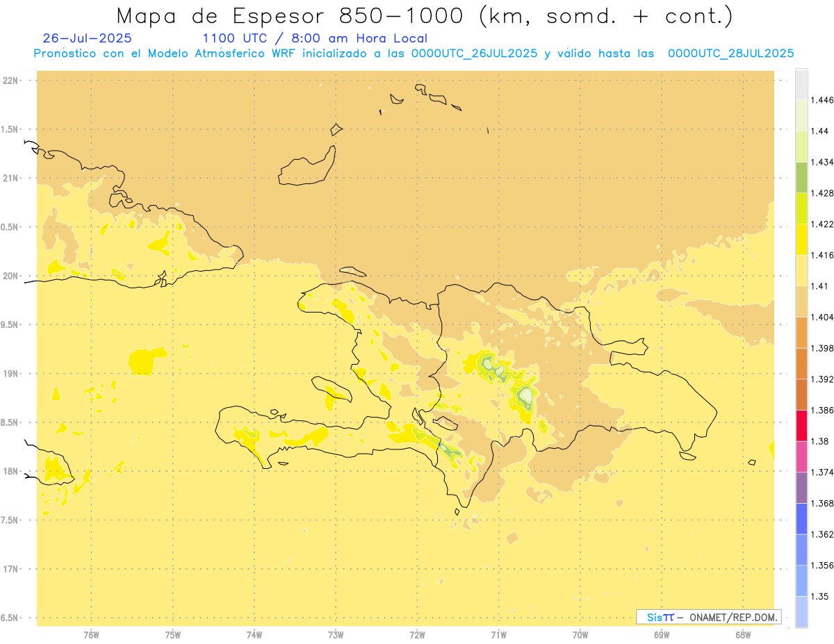Click the 22N latitude axis label
This screenshot has width=834, height=644.
point(12,81)
